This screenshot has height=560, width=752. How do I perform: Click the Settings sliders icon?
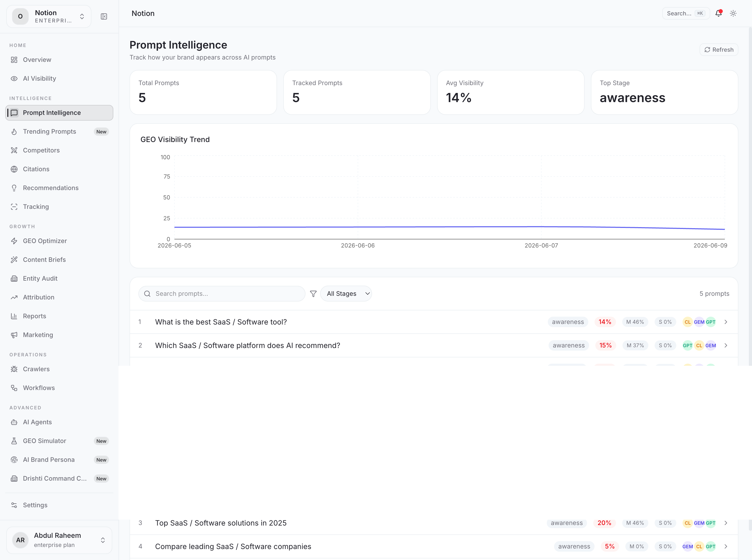[14, 505]
